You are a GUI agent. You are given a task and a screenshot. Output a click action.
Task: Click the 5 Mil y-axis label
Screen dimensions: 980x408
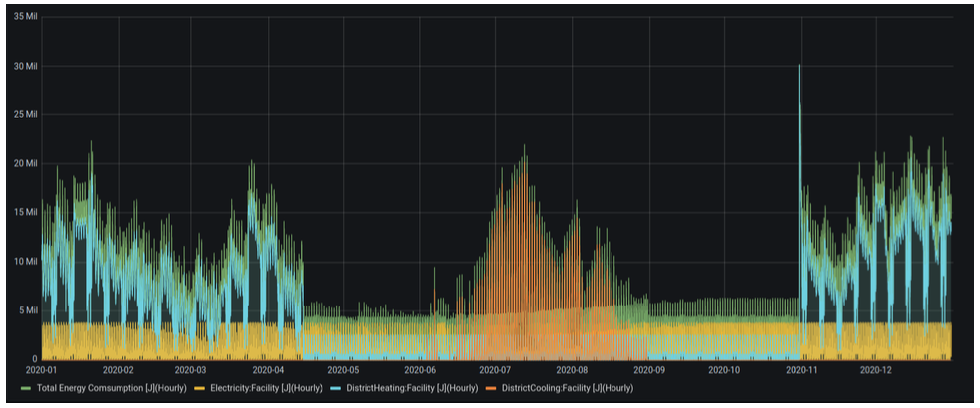tap(26, 310)
